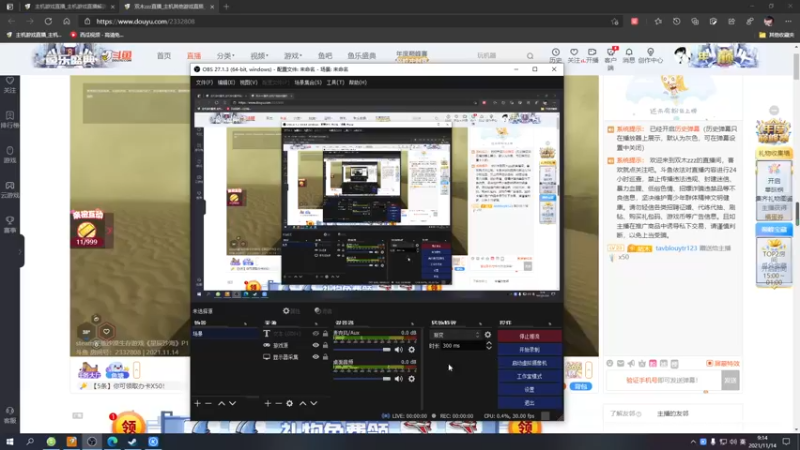
Task: Adjust 桌面音频 volume slider
Action: pos(363,379)
